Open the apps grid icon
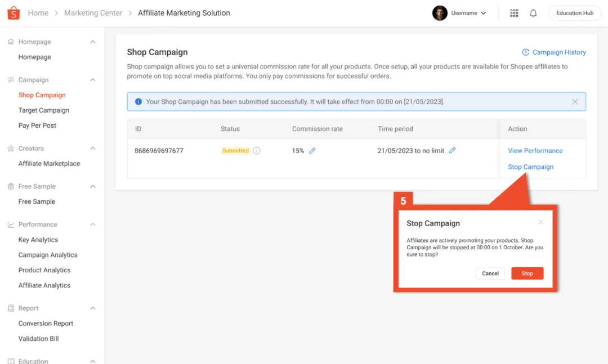The image size is (608, 364). coord(514,13)
